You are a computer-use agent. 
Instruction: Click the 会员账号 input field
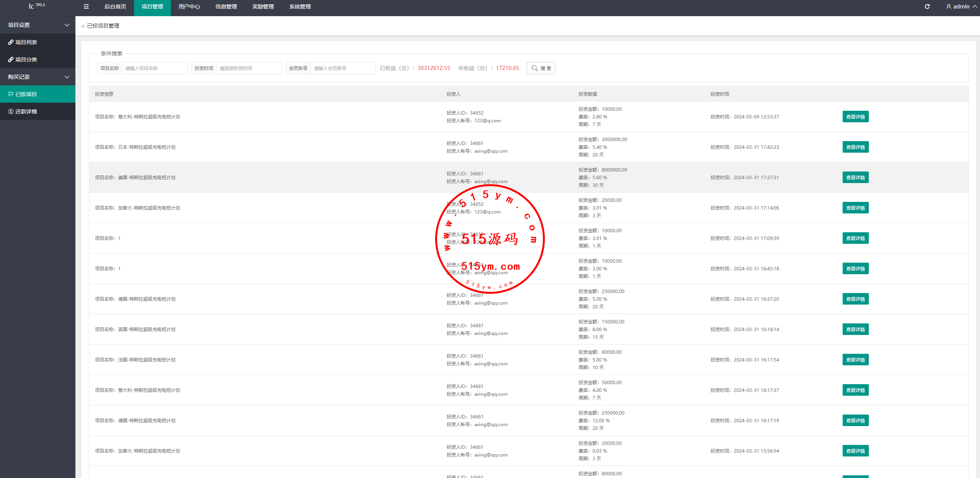point(342,68)
